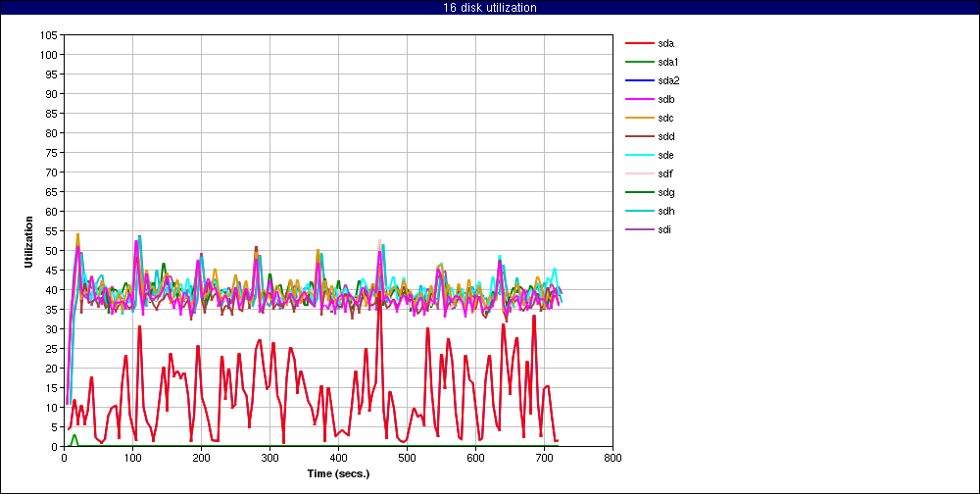This screenshot has width=980, height=494.
Task: Select the sdd legend label
Action: click(665, 136)
